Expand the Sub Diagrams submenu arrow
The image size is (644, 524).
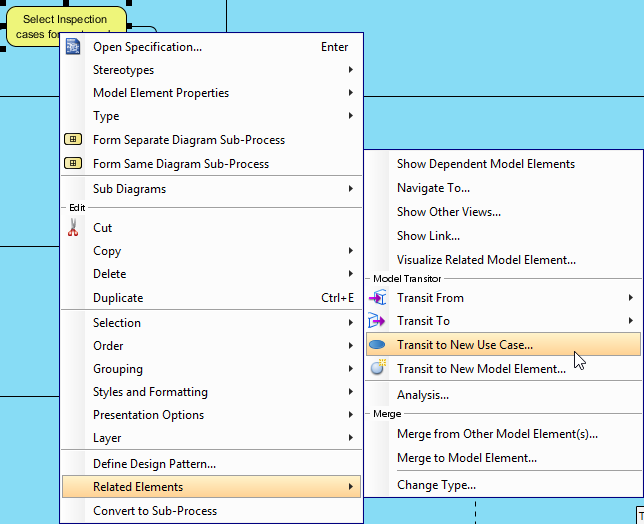tap(351, 188)
